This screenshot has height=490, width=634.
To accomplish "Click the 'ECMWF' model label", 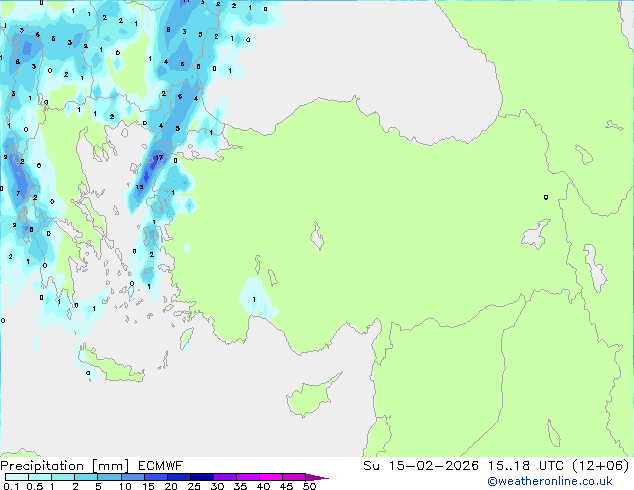I will 161,466.
